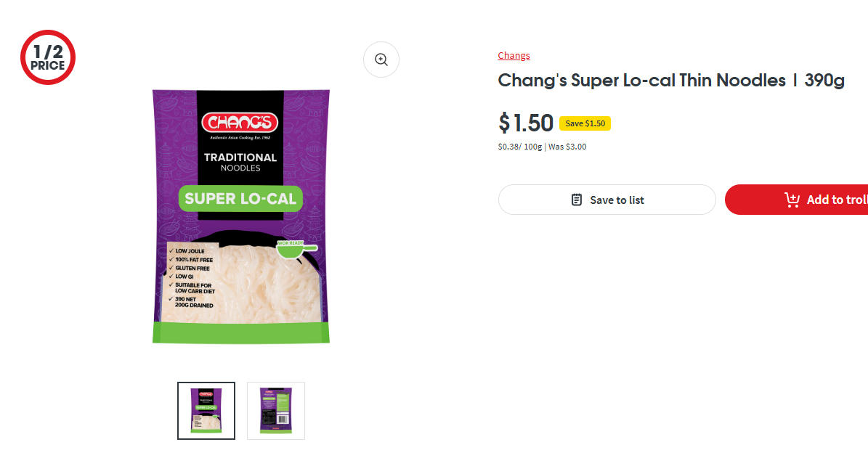Click the $0.38/100g unit price text
This screenshot has width=868, height=450.
click(x=519, y=147)
